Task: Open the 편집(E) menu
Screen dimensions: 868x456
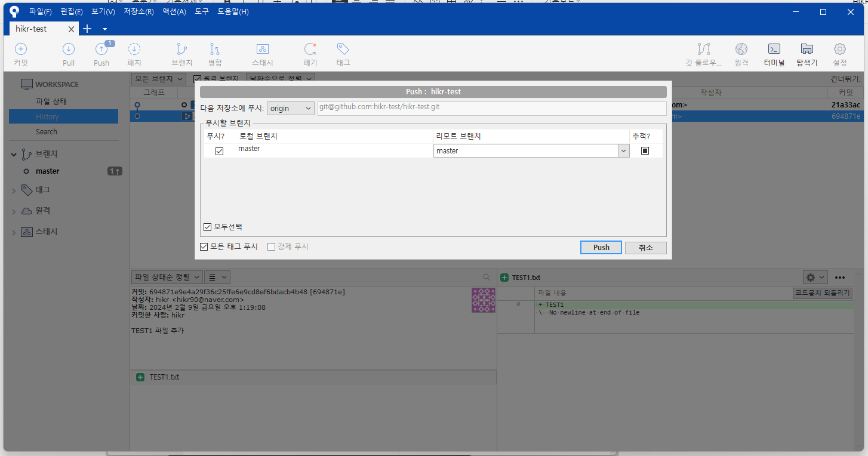Action: click(x=72, y=11)
